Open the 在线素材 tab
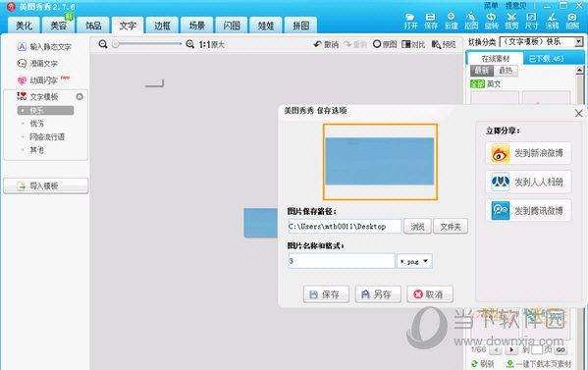The width and height of the screenshot is (588, 370). coord(496,59)
